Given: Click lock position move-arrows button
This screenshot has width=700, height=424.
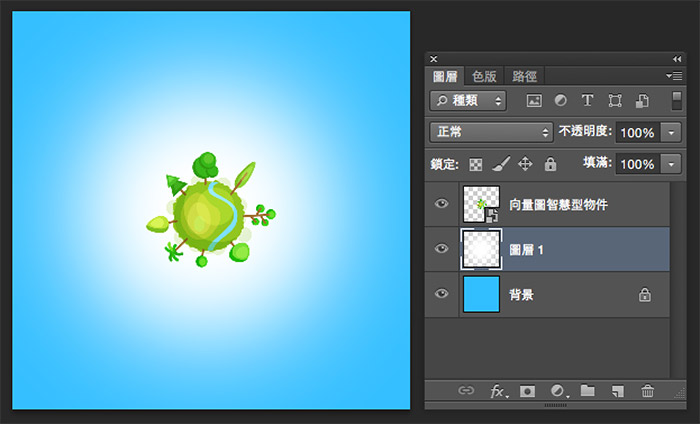Looking at the screenshot, I should [525, 163].
